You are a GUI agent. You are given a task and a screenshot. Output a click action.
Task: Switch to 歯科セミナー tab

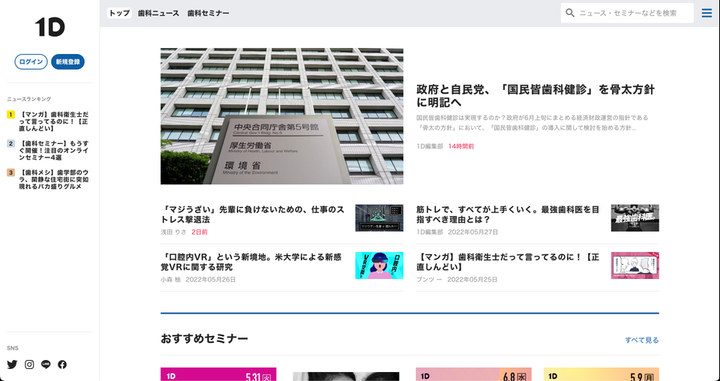coord(208,13)
